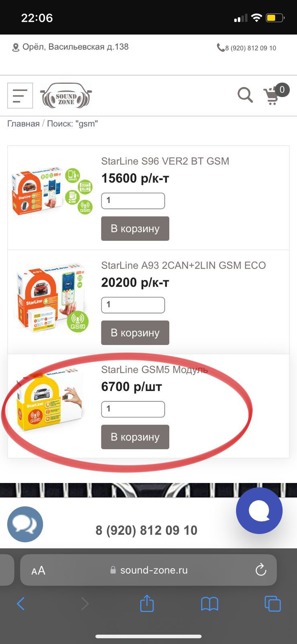The image size is (297, 644).
Task: Add StarLine S96 VER2 BT GSM to cart
Action: coord(135,229)
